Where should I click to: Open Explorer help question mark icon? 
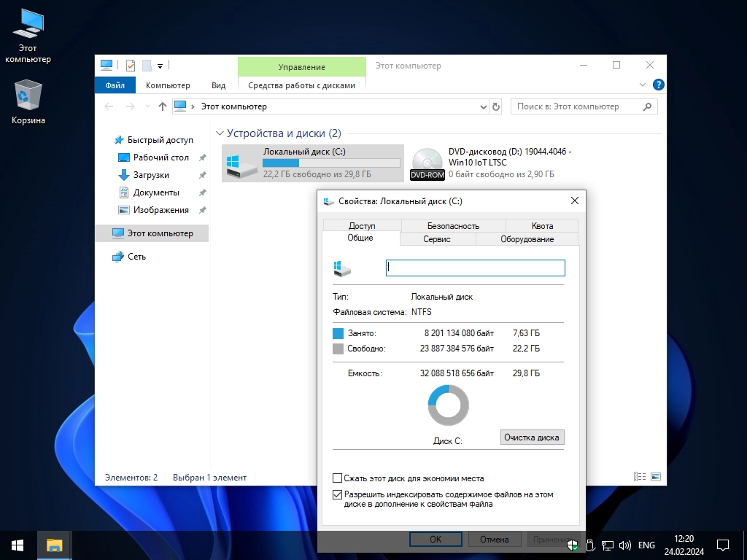(x=659, y=85)
